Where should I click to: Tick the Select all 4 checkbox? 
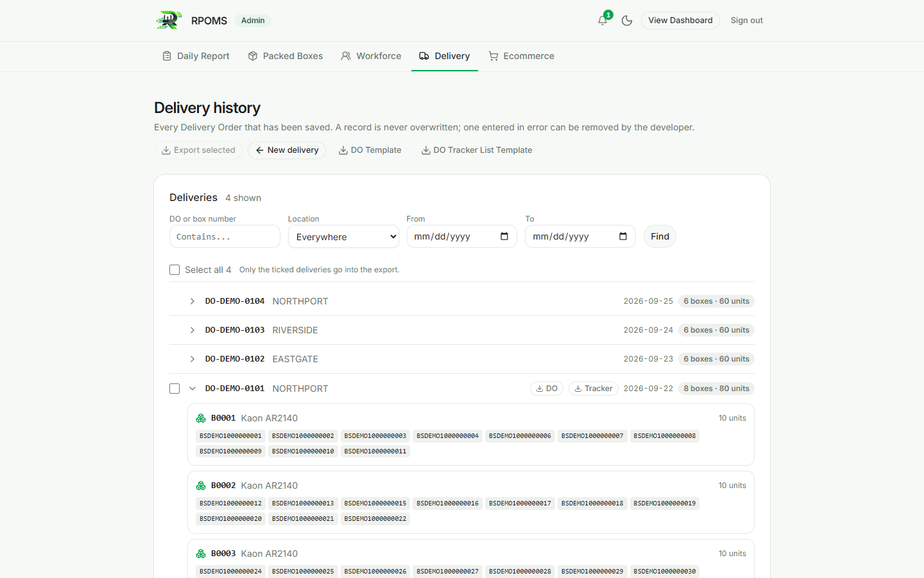coord(175,270)
